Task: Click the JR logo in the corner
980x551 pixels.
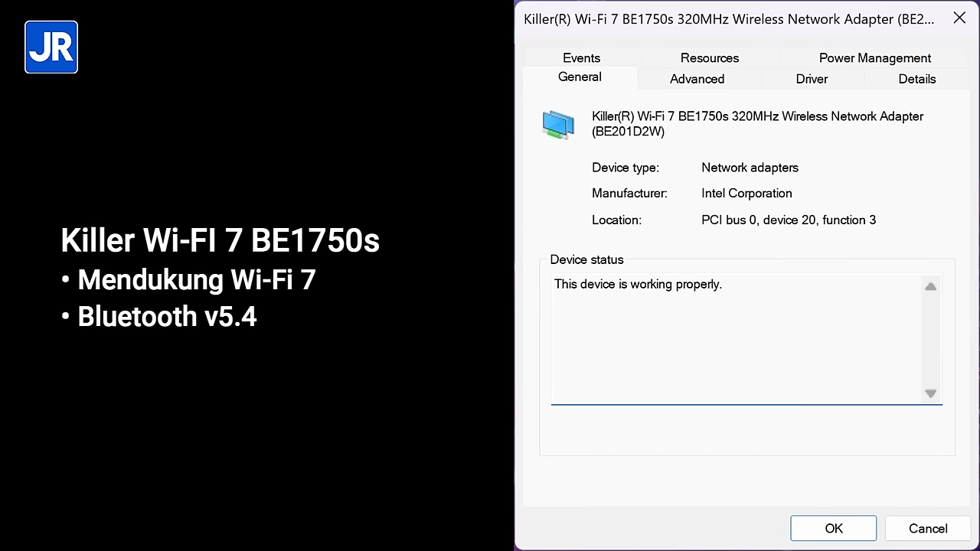Action: point(51,47)
